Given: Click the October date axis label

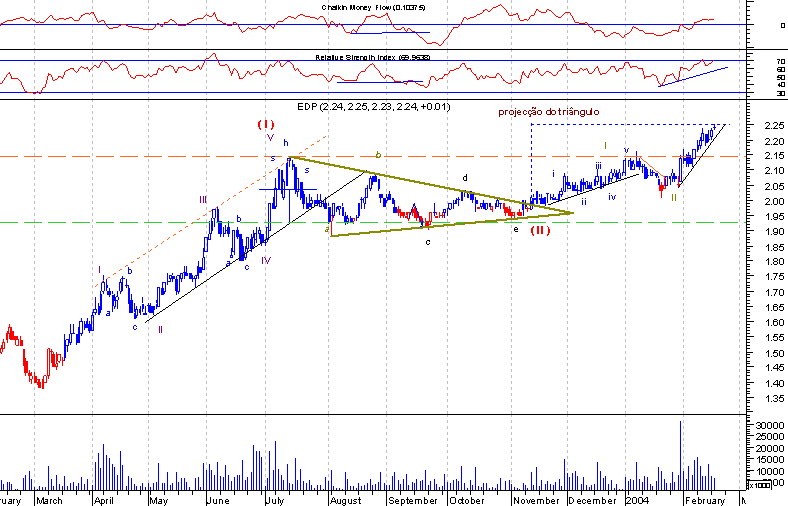Looking at the screenshot, I should pyautogui.click(x=467, y=500).
